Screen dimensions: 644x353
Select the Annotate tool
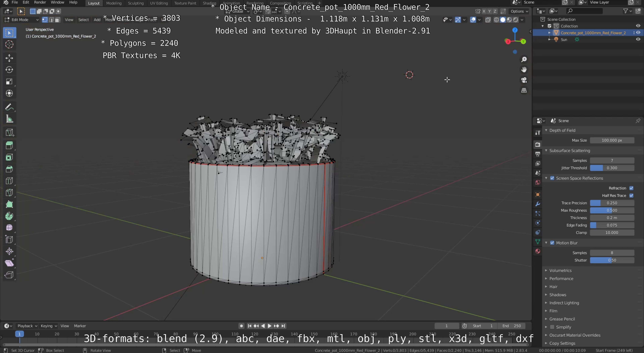click(9, 107)
